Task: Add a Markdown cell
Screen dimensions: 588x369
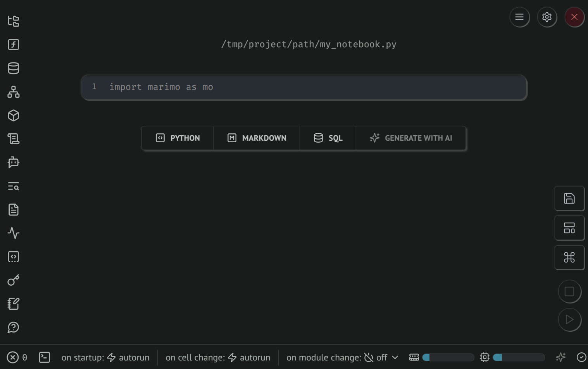Action: (257, 138)
